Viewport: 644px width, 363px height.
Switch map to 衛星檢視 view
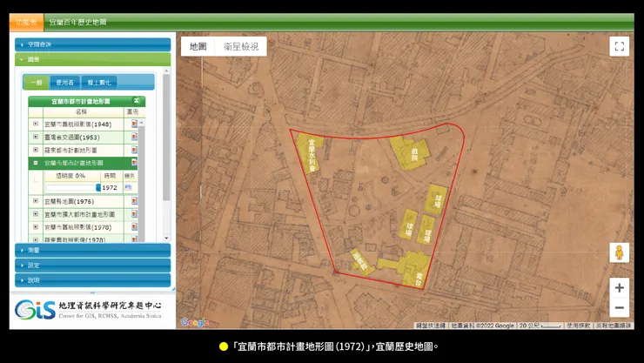241,46
